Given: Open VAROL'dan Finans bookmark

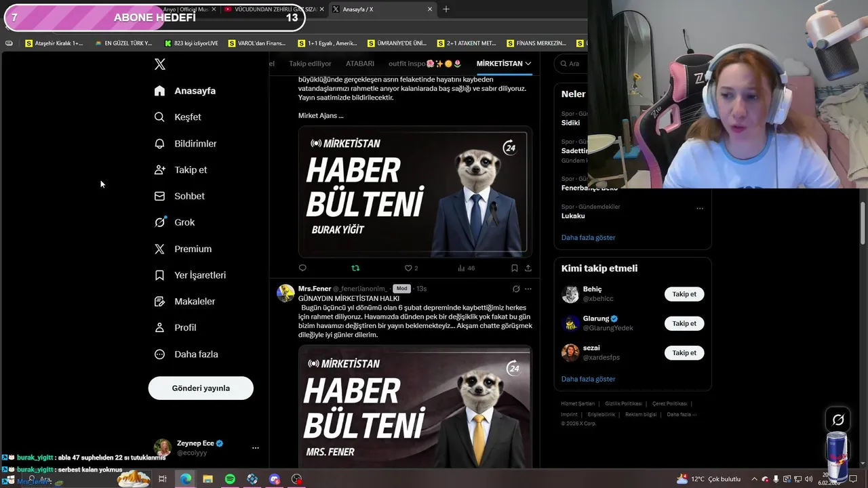Looking at the screenshot, I should [x=257, y=43].
